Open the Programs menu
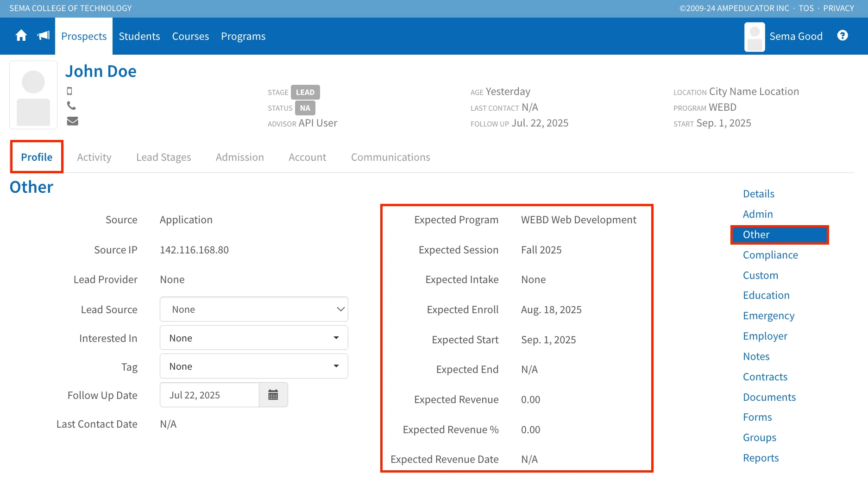The height and width of the screenshot is (480, 868). pos(243,36)
